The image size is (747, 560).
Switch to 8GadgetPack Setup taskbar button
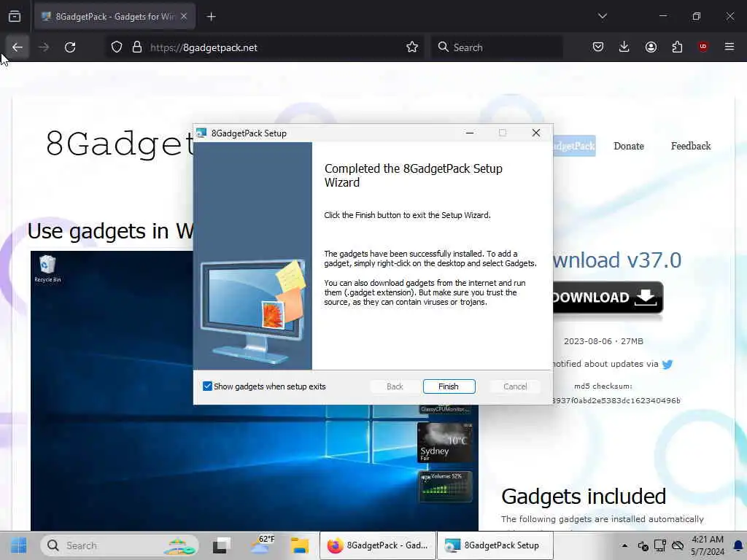pos(495,545)
